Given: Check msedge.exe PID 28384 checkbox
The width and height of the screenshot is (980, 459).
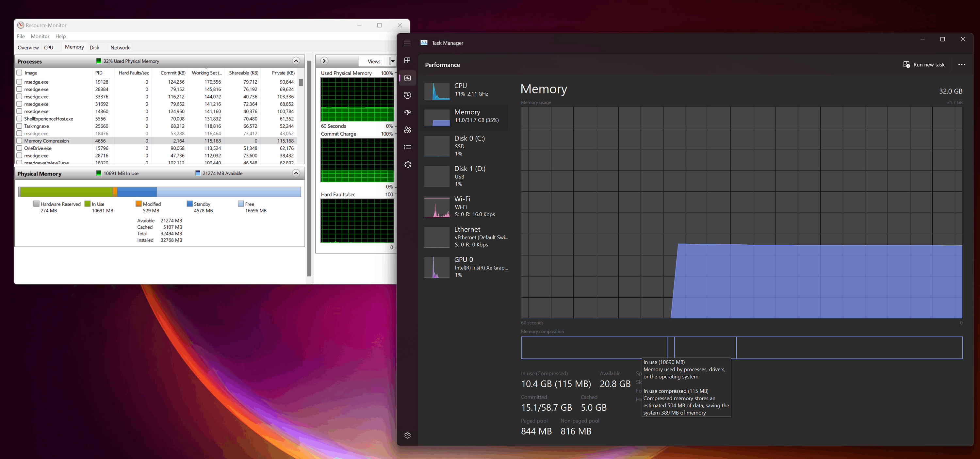Looking at the screenshot, I should (19, 89).
